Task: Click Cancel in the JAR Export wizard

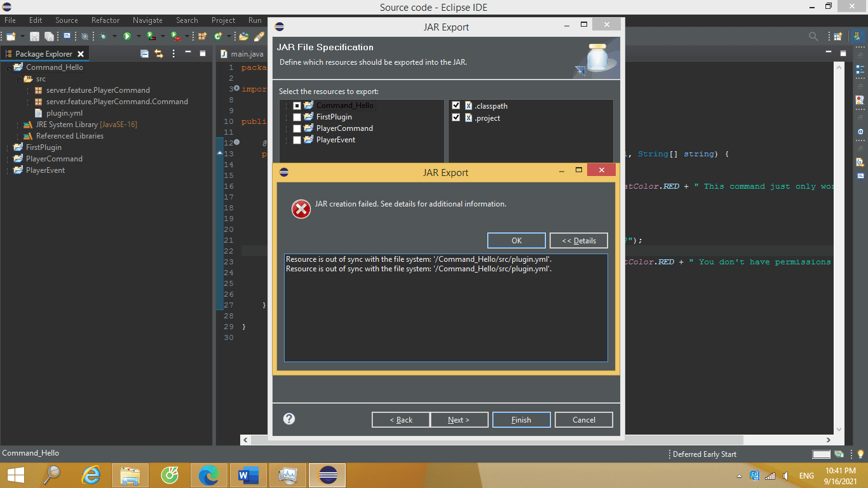Action: [583, 420]
